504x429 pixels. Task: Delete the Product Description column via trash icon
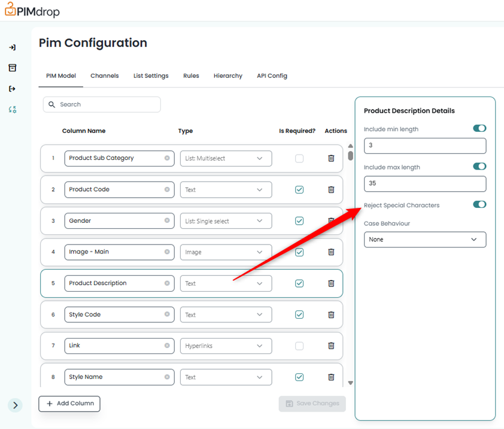coord(331,283)
